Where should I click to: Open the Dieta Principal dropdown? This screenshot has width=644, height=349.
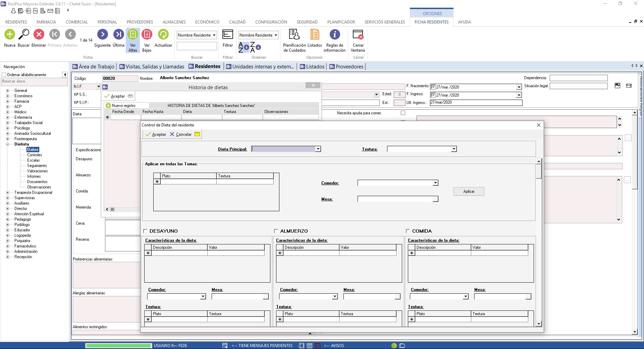(x=318, y=149)
